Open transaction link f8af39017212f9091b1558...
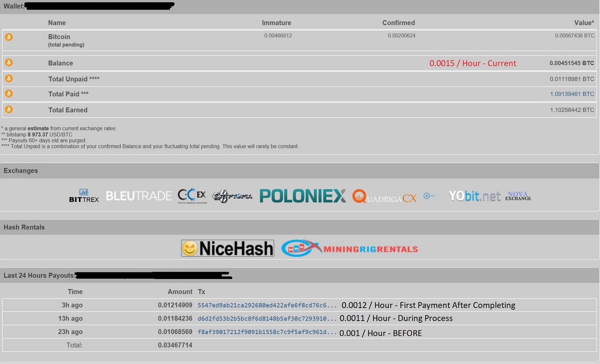 [x=267, y=332]
